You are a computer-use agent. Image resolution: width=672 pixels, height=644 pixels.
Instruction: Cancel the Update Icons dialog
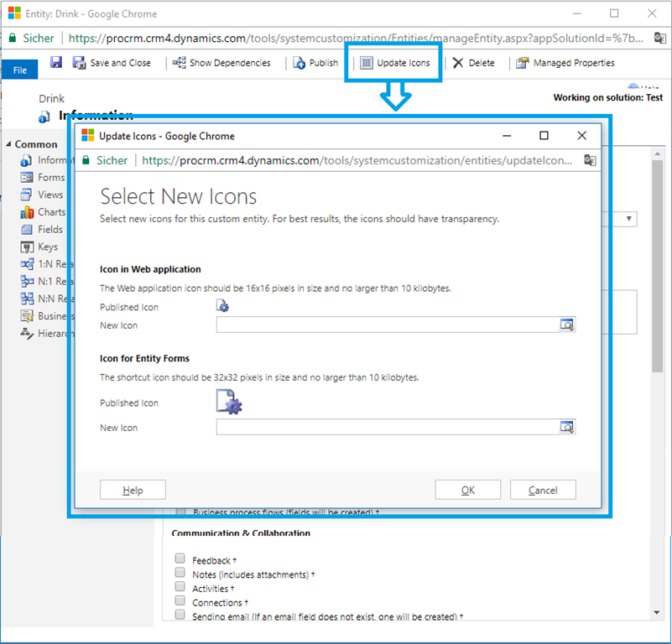543,491
